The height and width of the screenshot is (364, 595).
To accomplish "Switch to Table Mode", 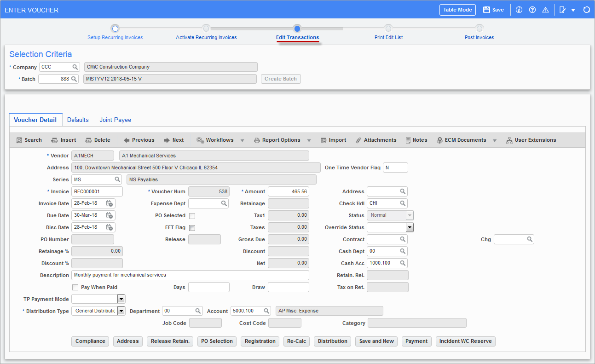I will [457, 9].
